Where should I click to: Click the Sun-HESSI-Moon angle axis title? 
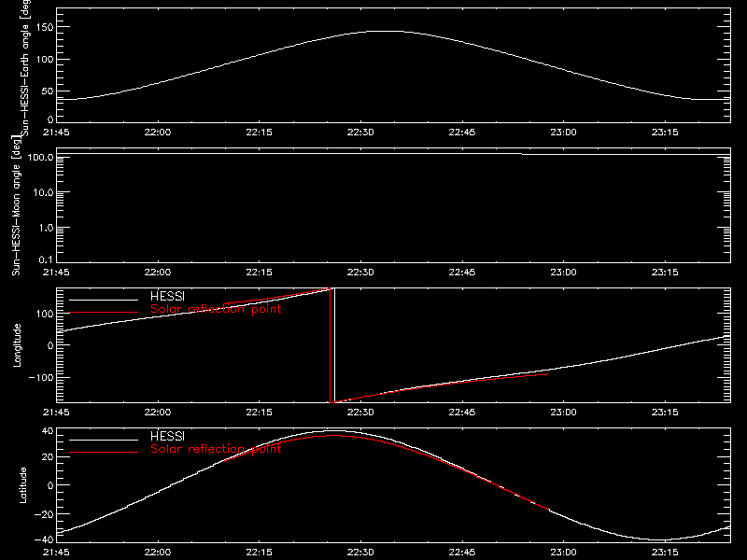16,206
